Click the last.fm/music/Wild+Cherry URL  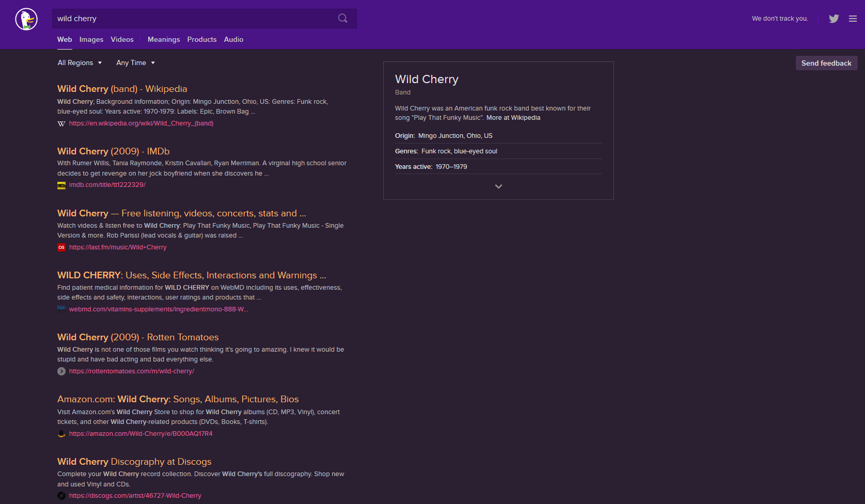tap(118, 247)
